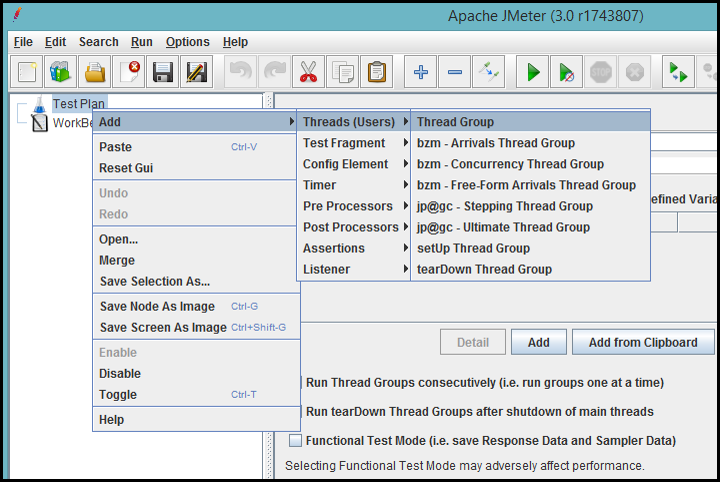Image resolution: width=720 pixels, height=482 pixels.
Task: Click the Collapse All minus icon
Action: (454, 72)
